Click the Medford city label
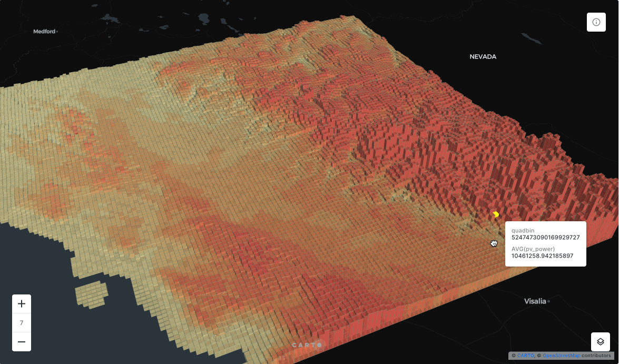The image size is (619, 364). pos(44,32)
